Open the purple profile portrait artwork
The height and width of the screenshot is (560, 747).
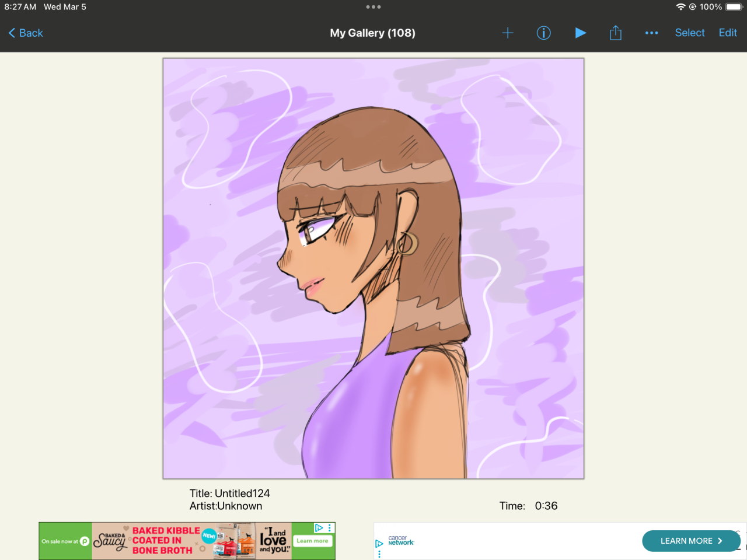point(373,268)
